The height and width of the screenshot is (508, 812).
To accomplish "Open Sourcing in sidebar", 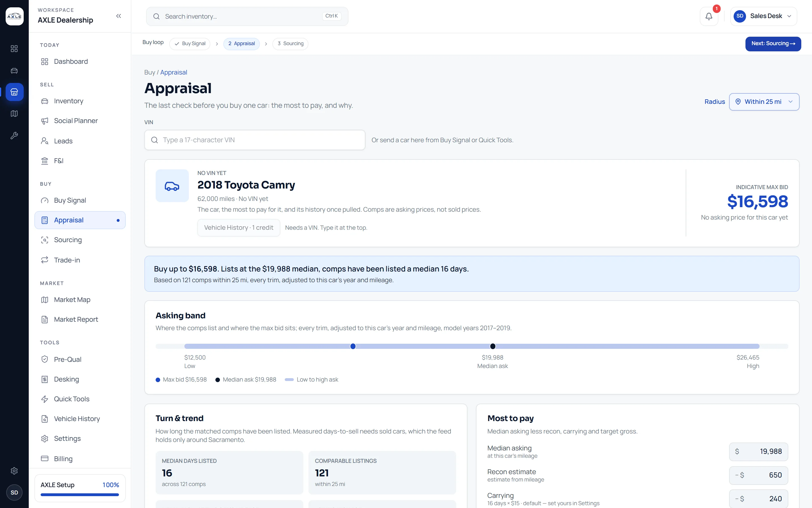I will 80,240.
